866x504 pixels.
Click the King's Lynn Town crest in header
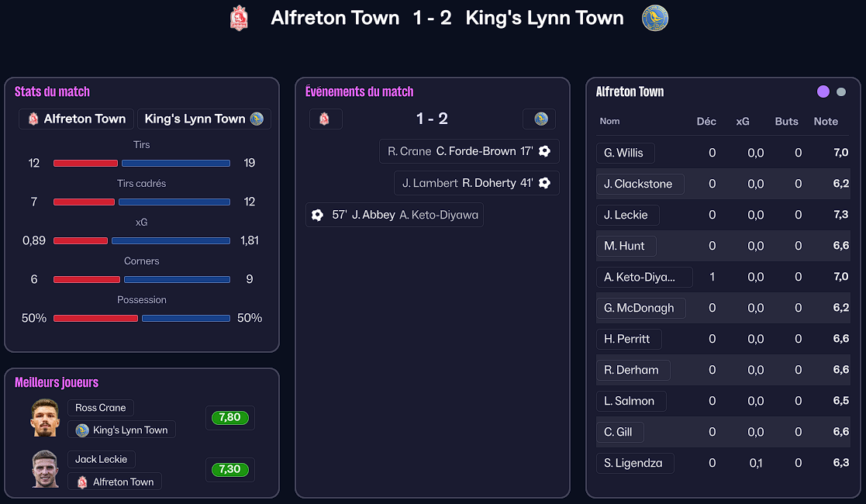655,18
